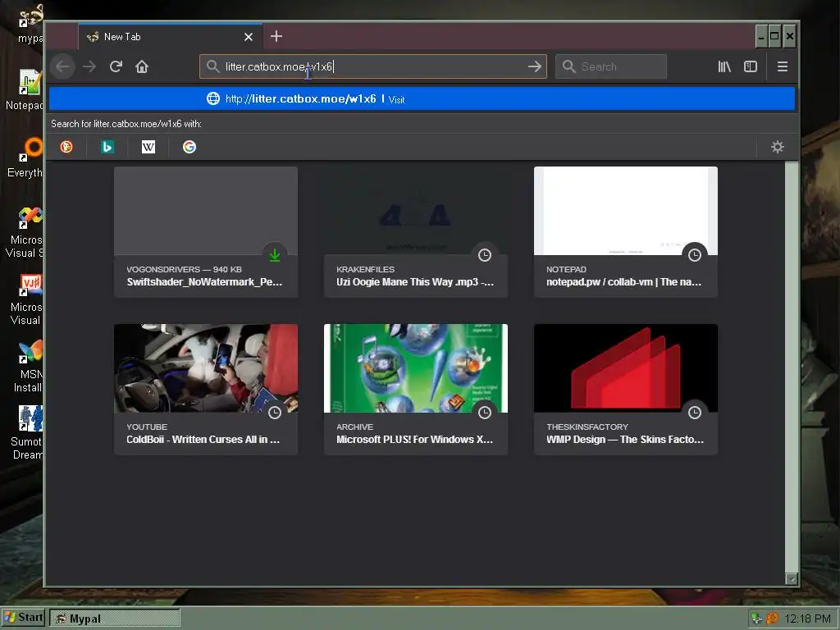Open the YouTube ColdBoii tile
The image size is (840, 630).
[206, 390]
